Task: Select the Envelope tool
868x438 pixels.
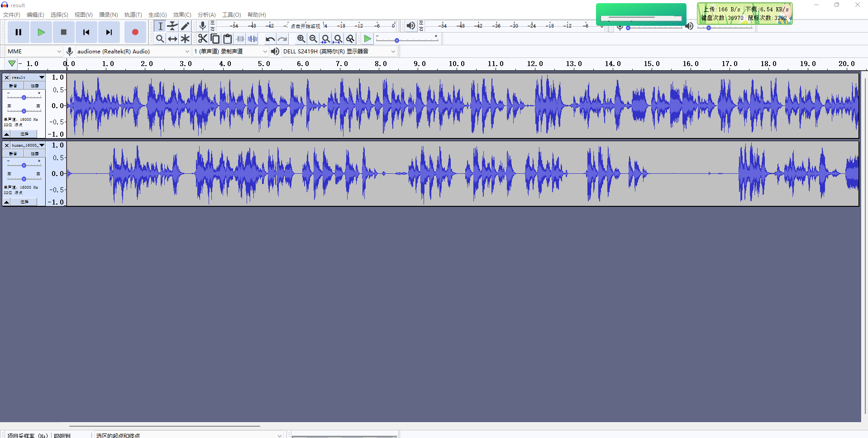Action: point(172,26)
